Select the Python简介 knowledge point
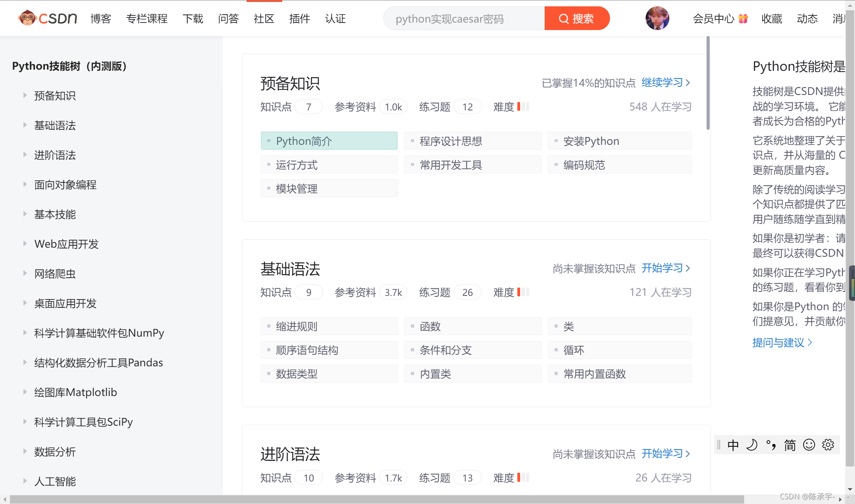Viewport: 855px width, 504px height. pyautogui.click(x=329, y=141)
